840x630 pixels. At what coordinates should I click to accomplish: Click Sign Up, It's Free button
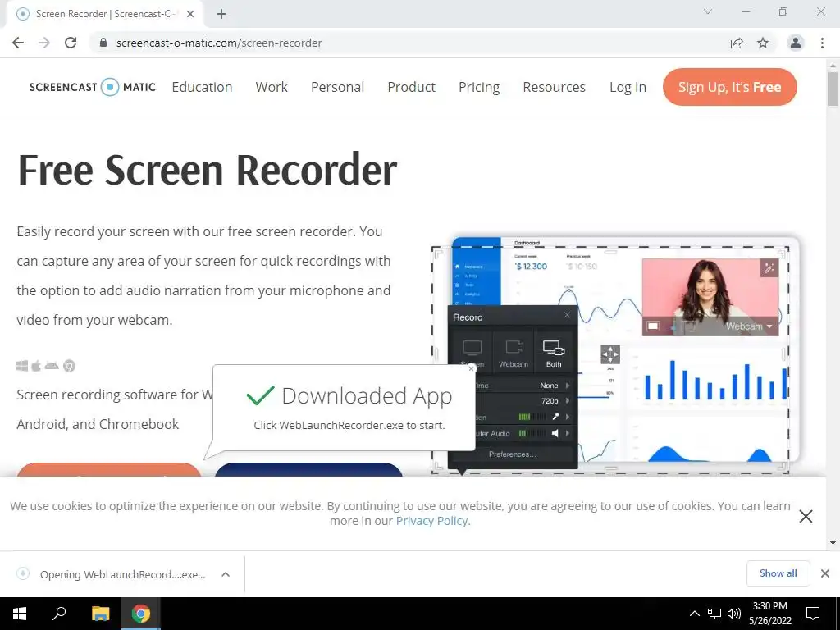pos(729,87)
